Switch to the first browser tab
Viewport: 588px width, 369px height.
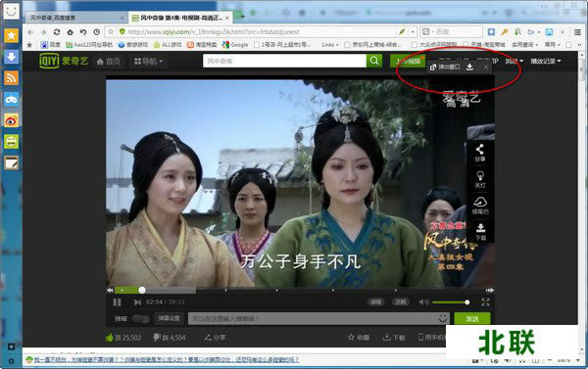click(x=75, y=18)
